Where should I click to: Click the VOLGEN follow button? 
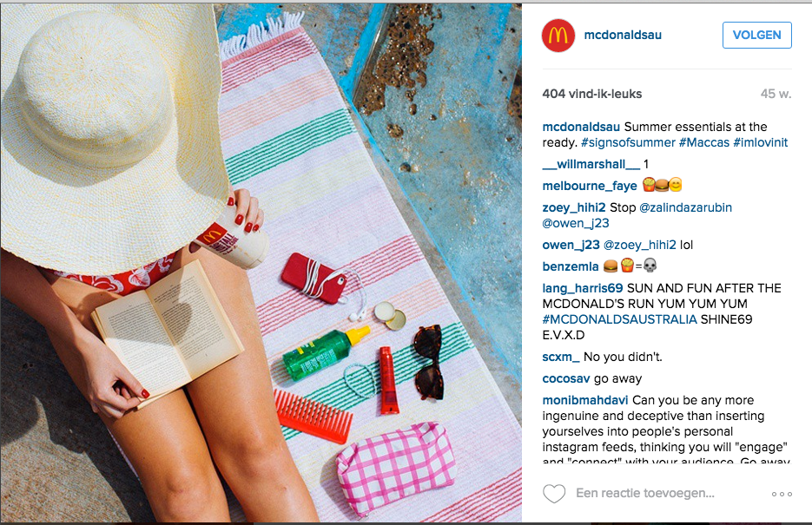[x=756, y=36]
